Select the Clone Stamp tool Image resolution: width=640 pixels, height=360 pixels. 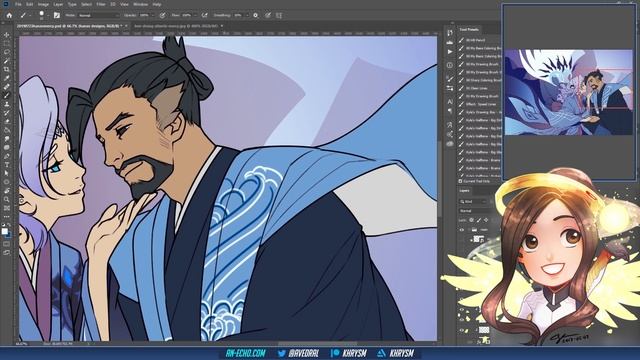point(7,104)
